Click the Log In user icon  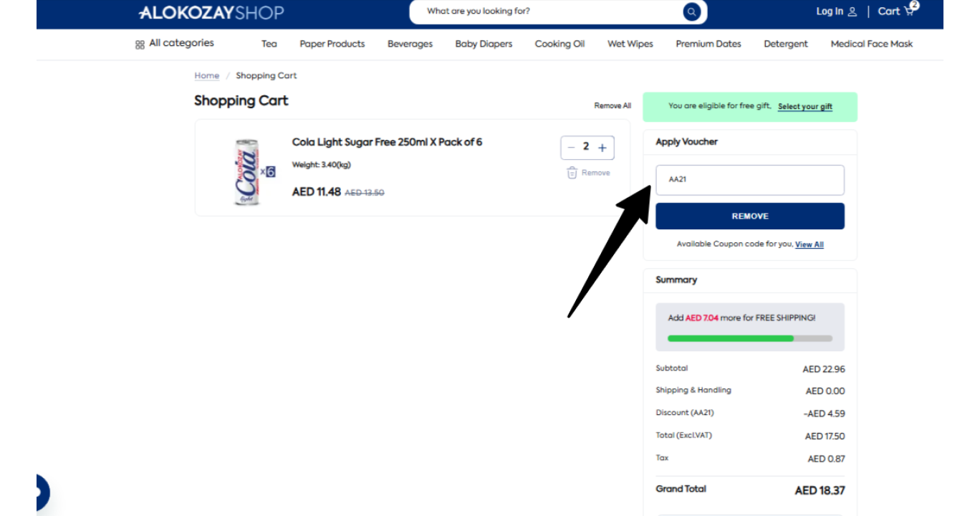tap(852, 11)
